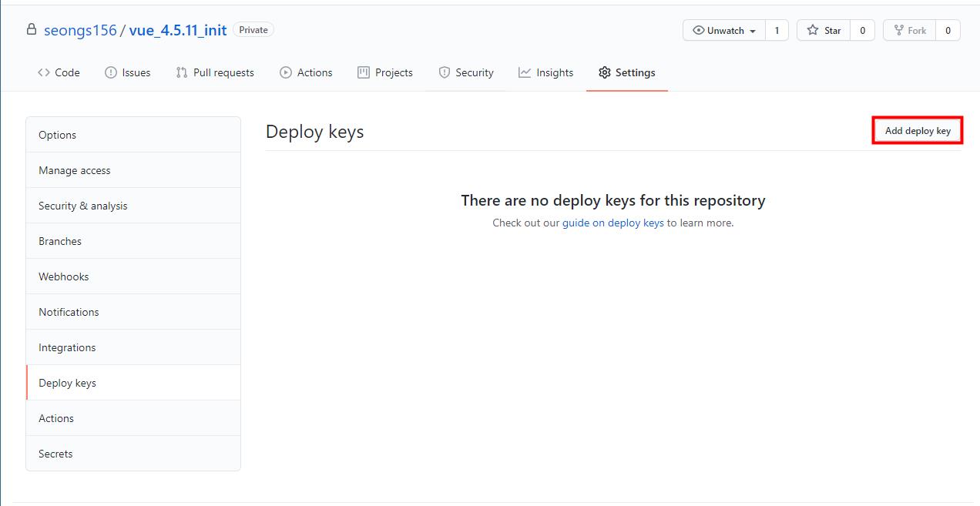Open the Unwatch dropdown

(723, 29)
